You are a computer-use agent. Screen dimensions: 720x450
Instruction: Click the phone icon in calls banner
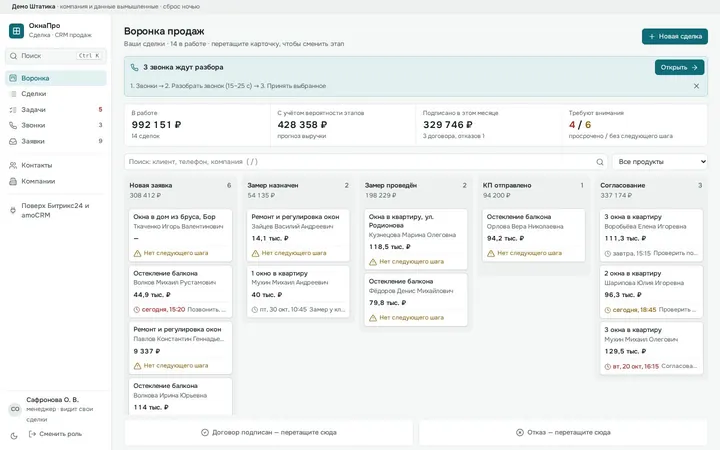(135, 68)
